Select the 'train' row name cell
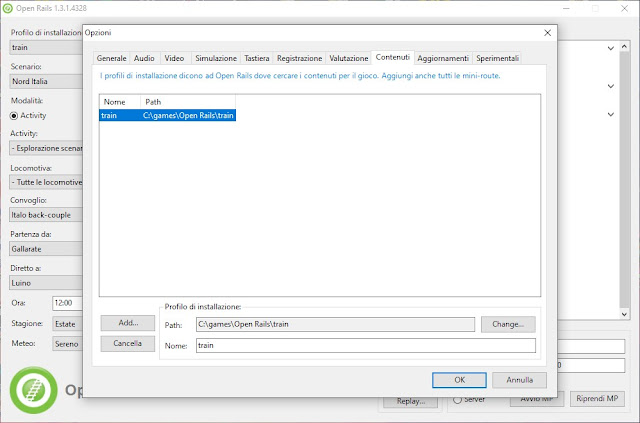The width and height of the screenshot is (640, 423). pyautogui.click(x=120, y=116)
